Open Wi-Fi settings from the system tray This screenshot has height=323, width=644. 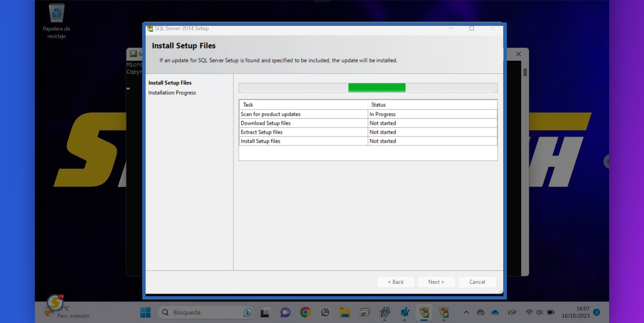[x=528, y=312]
